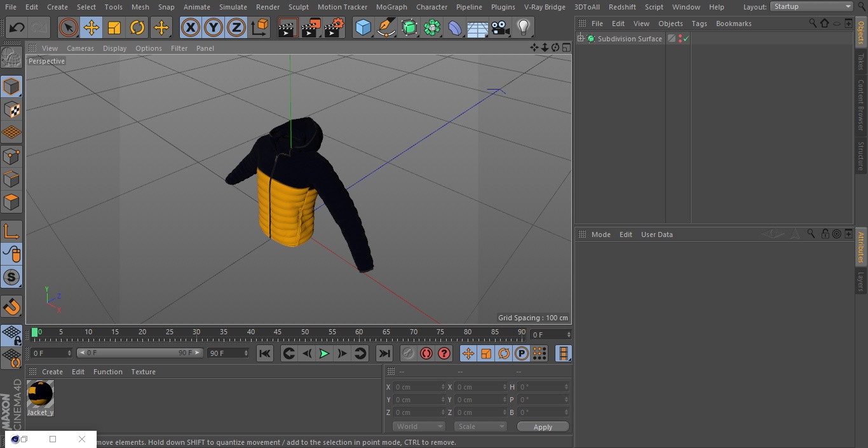Enable Points mode
This screenshot has height=448, width=868.
tap(11, 156)
